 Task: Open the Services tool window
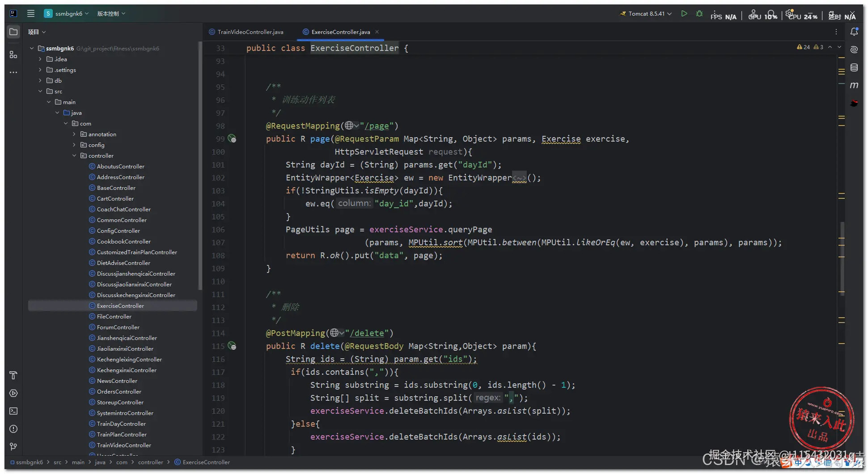pos(13,393)
